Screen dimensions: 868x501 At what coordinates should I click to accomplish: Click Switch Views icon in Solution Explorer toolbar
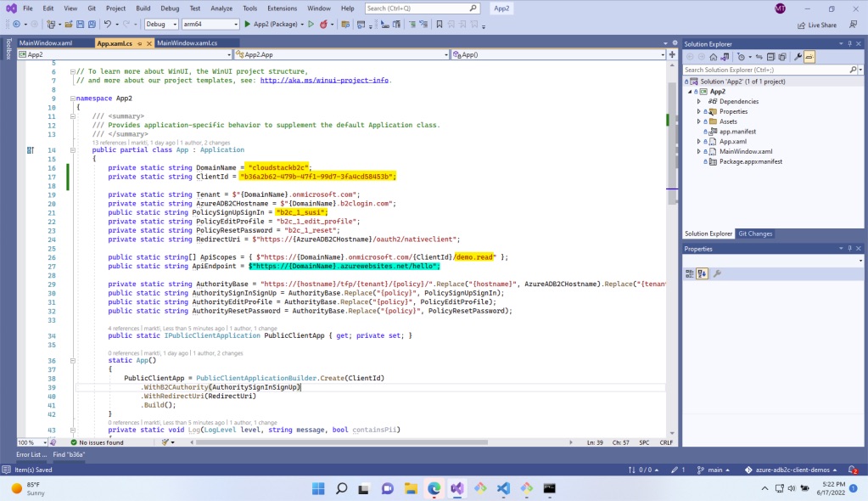point(725,57)
